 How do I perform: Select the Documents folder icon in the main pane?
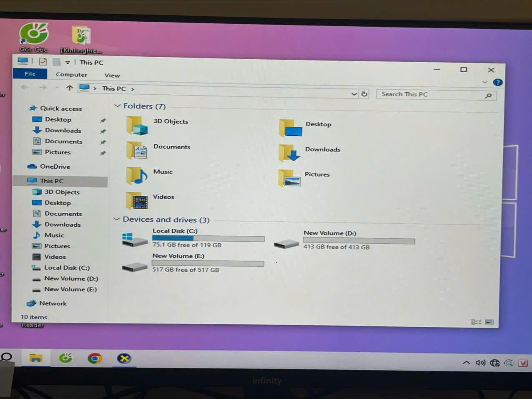pos(137,150)
